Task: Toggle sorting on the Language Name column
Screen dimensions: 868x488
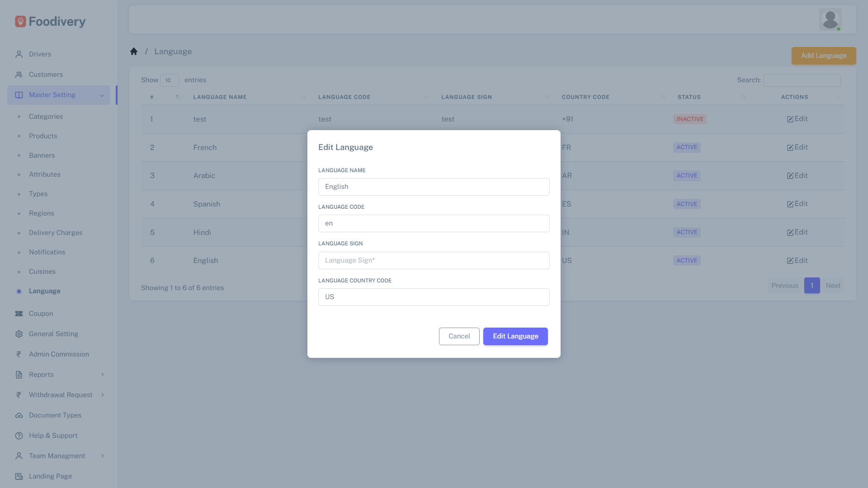Action: 303,97
